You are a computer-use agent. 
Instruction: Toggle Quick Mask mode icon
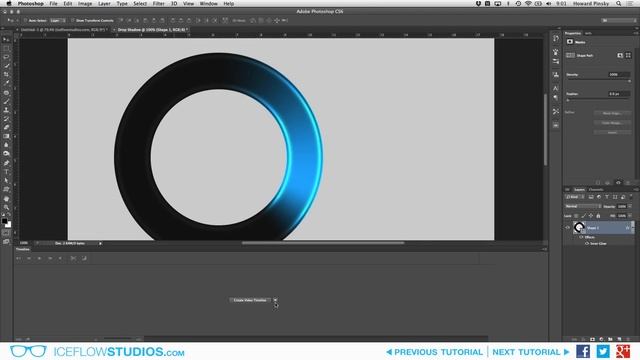coord(6,233)
